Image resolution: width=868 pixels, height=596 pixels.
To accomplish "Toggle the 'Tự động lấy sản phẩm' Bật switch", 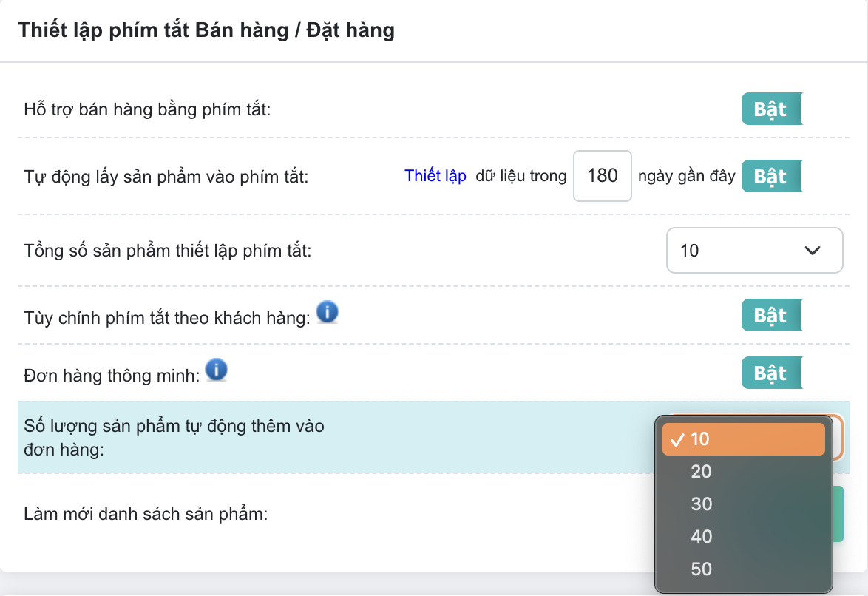I will point(772,176).
